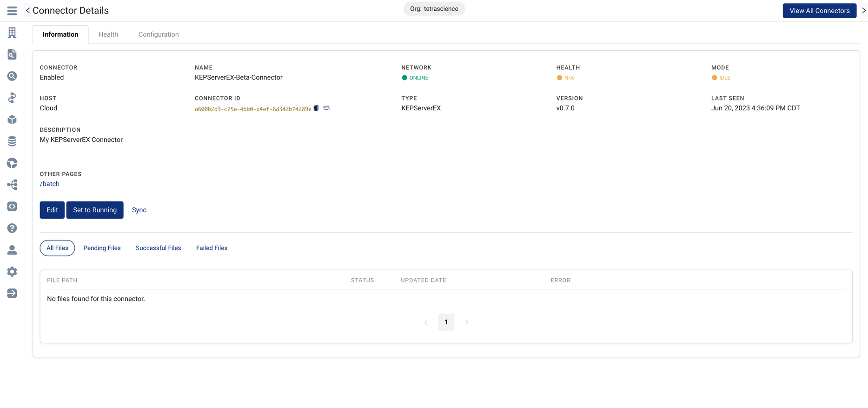Open the branching tree icon in sidebar
The image size is (868, 408).
(x=12, y=185)
